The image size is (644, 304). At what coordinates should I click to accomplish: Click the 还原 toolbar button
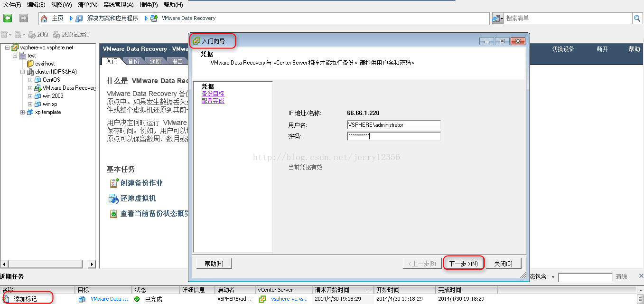(x=38, y=35)
